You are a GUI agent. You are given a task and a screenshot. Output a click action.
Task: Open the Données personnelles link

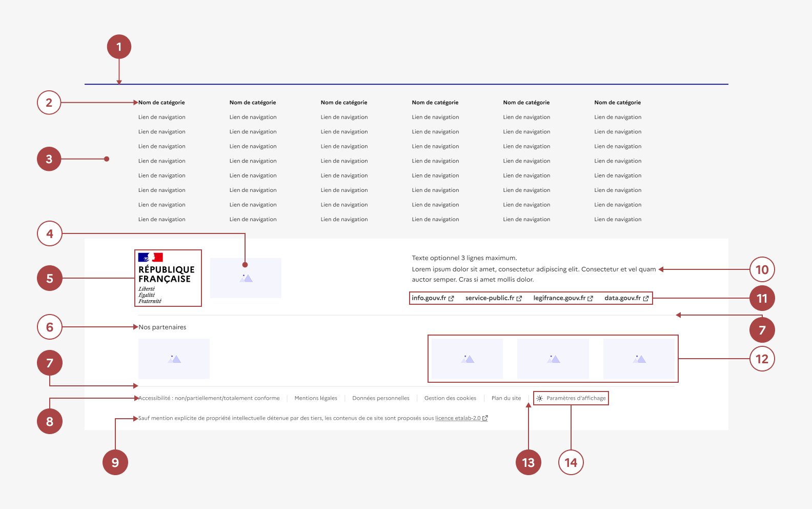381,398
